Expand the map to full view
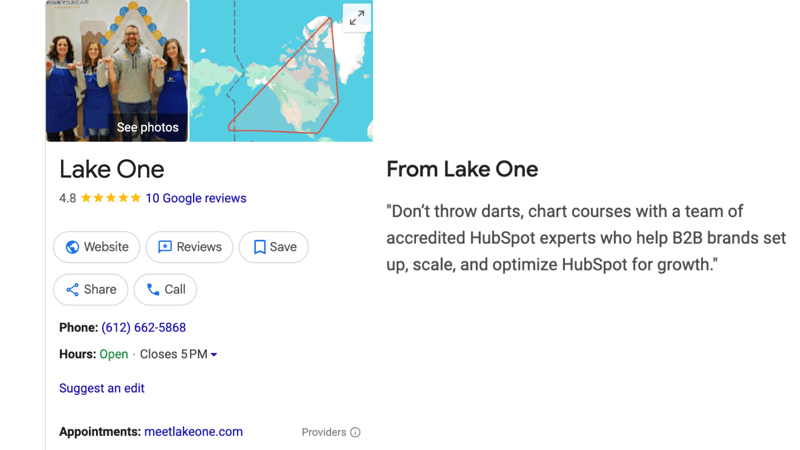The height and width of the screenshot is (450, 800). 356,18
